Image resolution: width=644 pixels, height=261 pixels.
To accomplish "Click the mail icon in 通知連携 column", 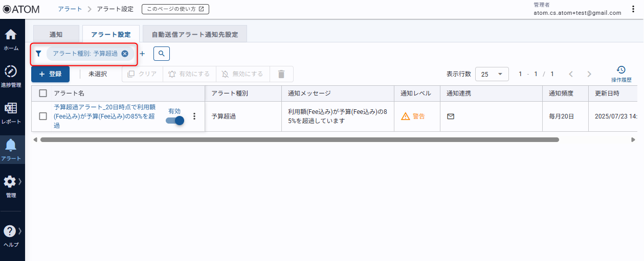I will (x=451, y=116).
